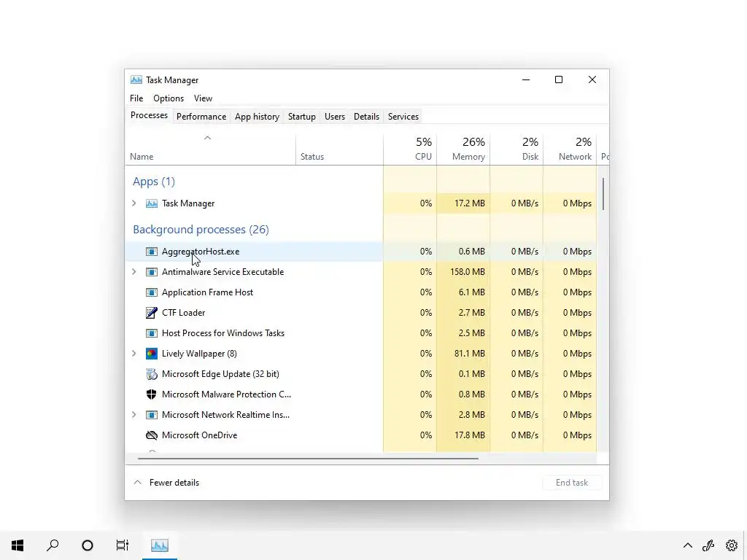Click the vertical scrollbar thumb

pos(603,194)
